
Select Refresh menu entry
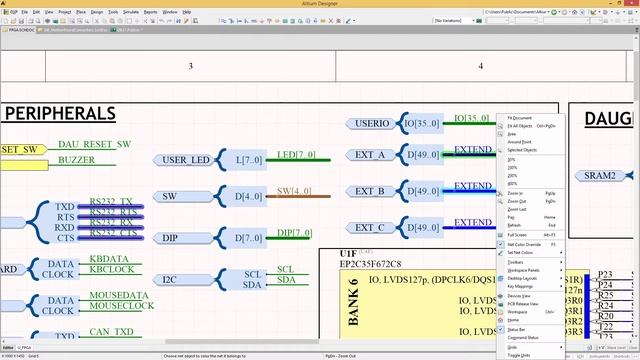pos(531,225)
